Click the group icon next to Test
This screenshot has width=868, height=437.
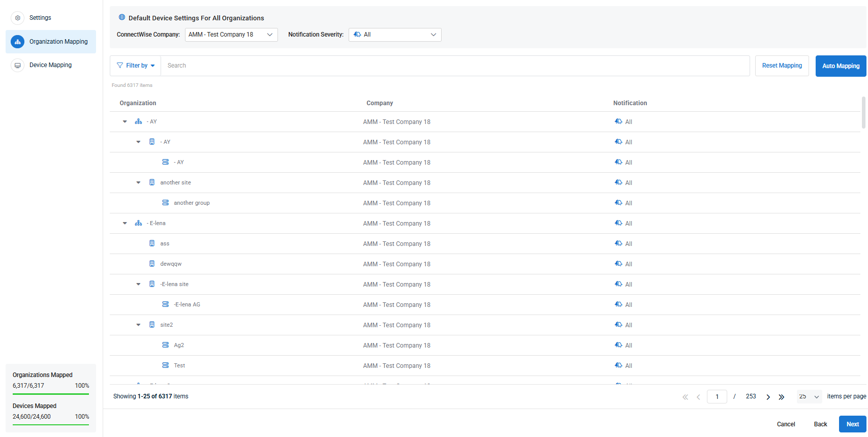pyautogui.click(x=165, y=365)
